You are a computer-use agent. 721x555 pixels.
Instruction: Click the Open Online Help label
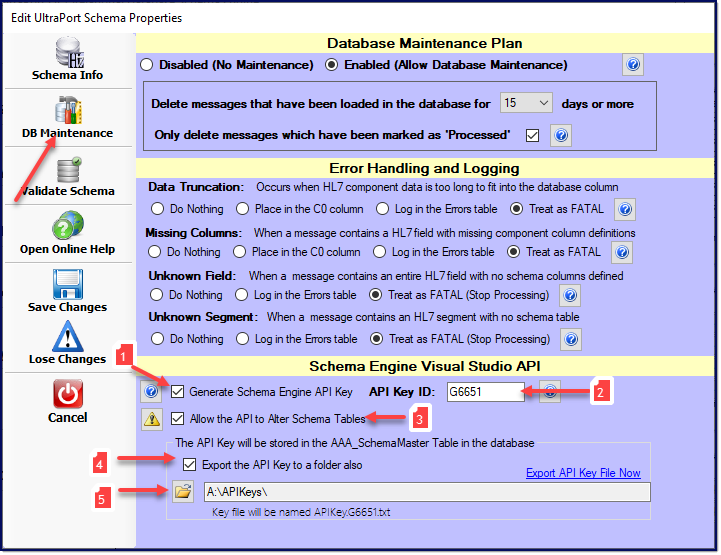coord(68,249)
